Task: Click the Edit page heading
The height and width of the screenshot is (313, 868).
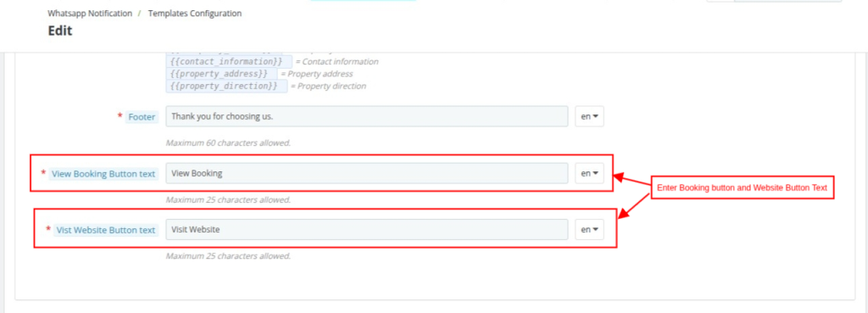Action: [60, 31]
